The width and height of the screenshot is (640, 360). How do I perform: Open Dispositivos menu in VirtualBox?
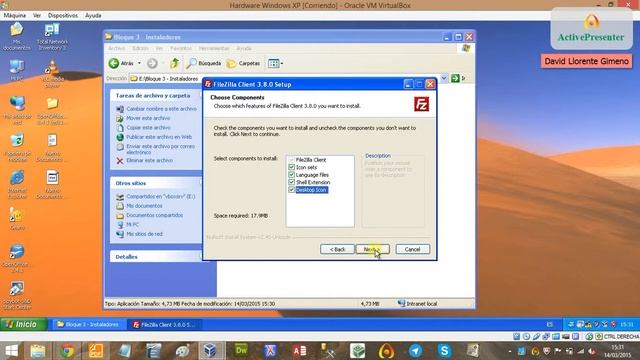pyautogui.click(x=63, y=15)
